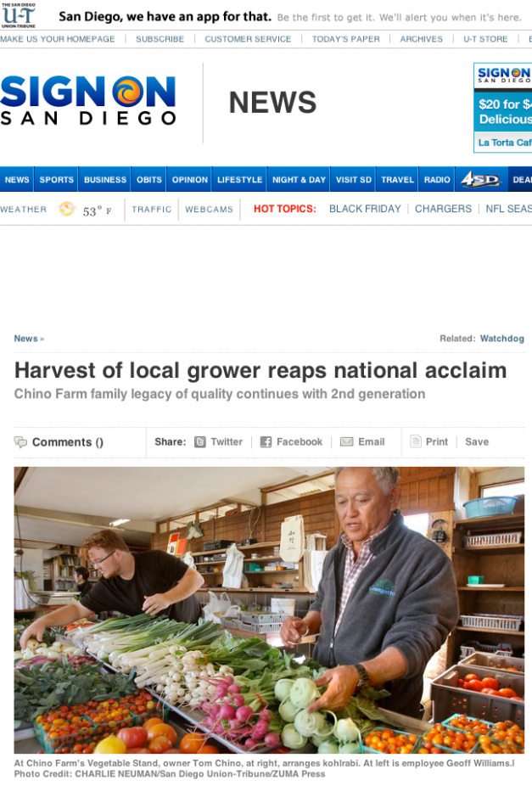Click the News breadcrumb link

tap(25, 339)
